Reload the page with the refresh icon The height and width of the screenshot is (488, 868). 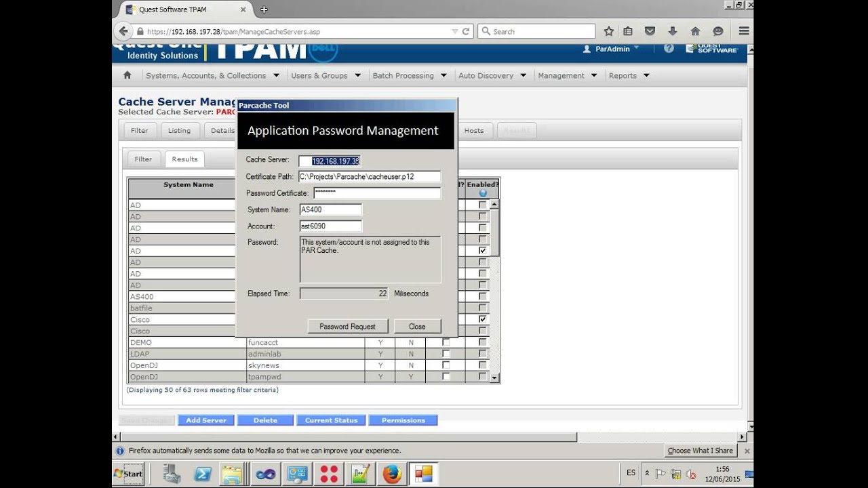466,31
